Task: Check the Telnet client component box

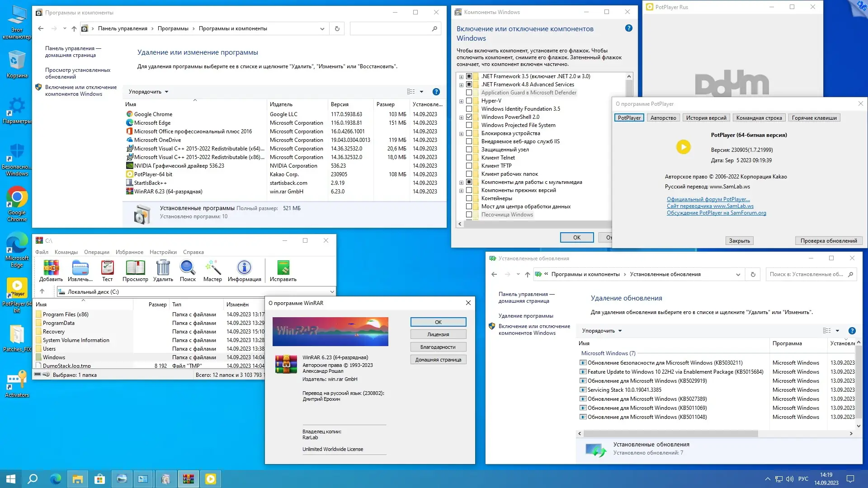Action: (x=469, y=158)
